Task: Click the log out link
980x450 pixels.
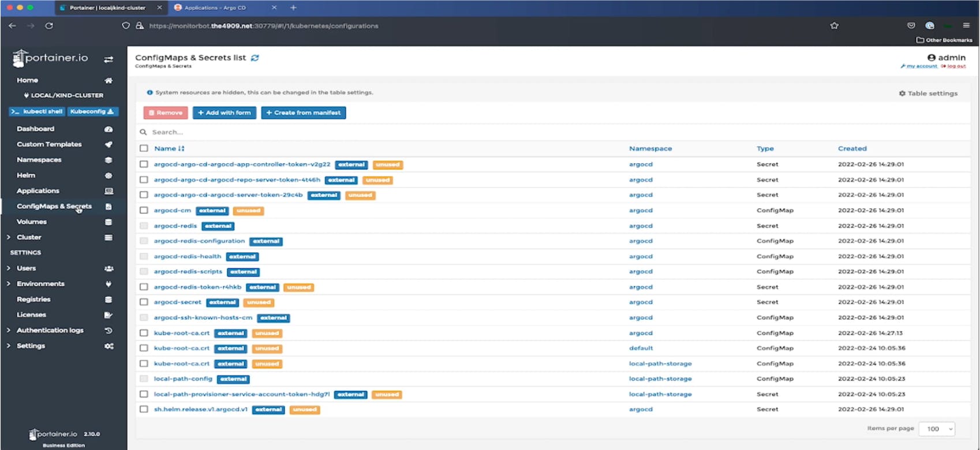Action: pos(953,66)
